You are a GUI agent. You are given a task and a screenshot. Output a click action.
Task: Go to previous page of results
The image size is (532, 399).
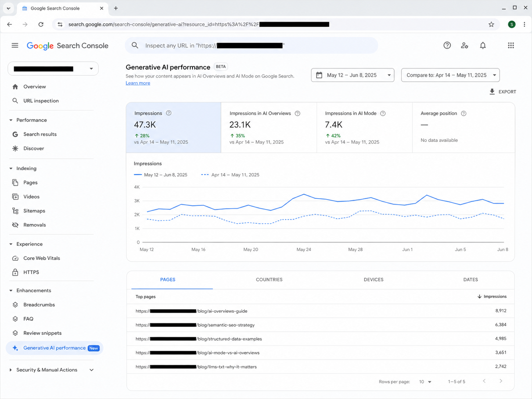pos(484,381)
